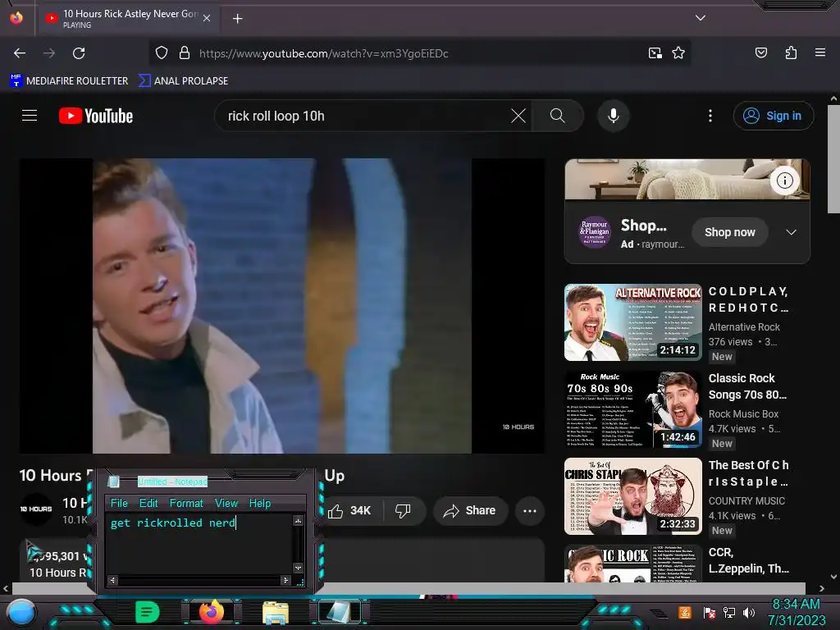This screenshot has width=840, height=630.
Task: Open the Best Of Chris Stapleton thumbnail
Action: 632,496
